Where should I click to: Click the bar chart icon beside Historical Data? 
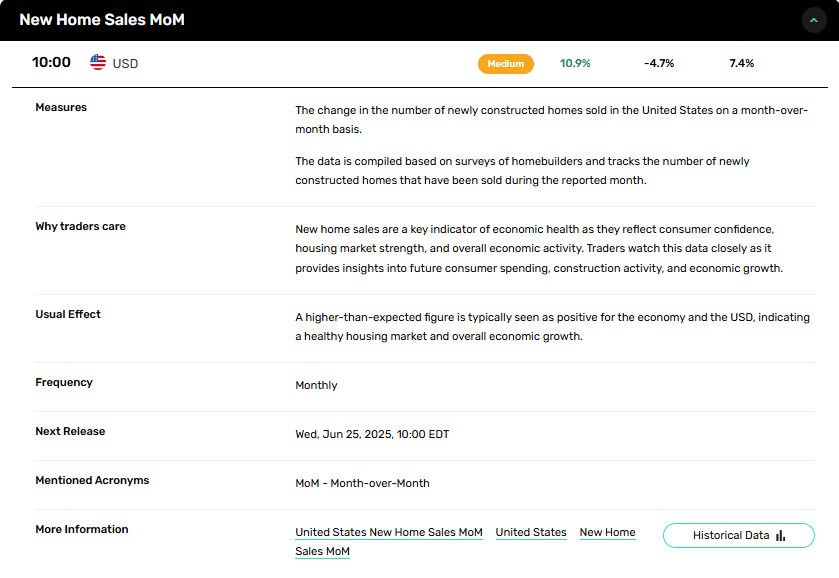780,536
